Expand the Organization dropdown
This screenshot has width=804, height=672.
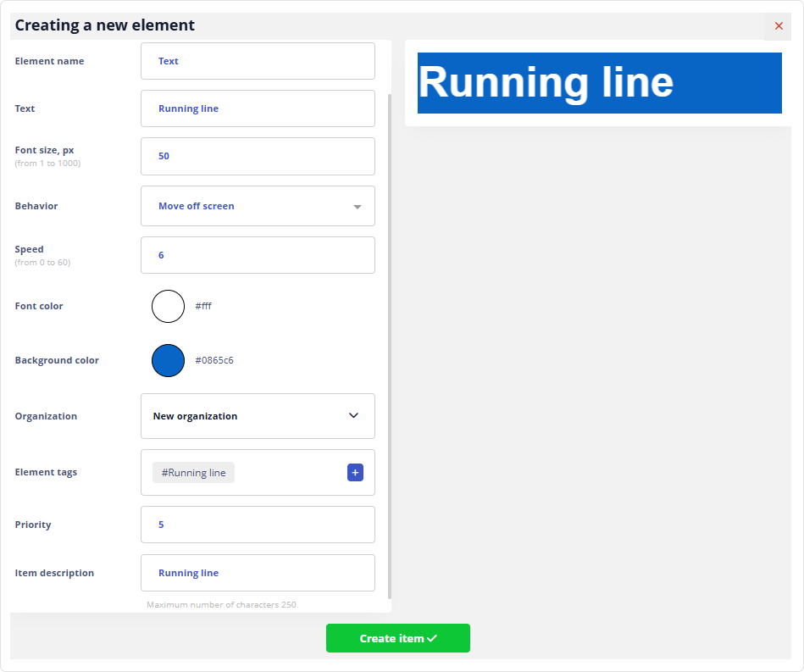click(x=353, y=416)
